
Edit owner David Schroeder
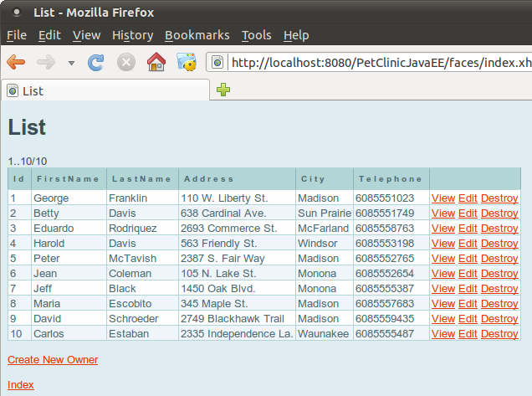coord(468,319)
